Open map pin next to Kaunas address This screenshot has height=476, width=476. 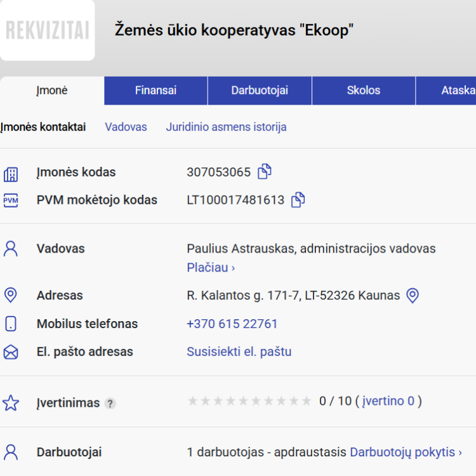pos(413,295)
